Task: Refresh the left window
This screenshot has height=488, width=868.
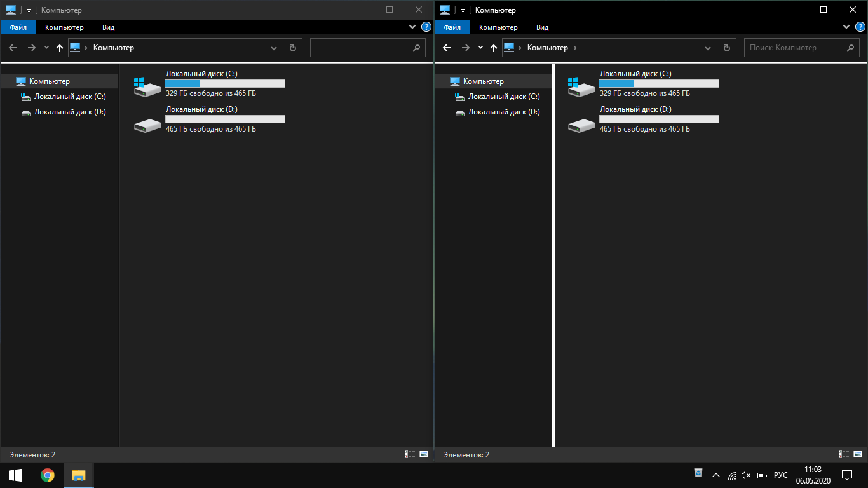Action: 292,48
